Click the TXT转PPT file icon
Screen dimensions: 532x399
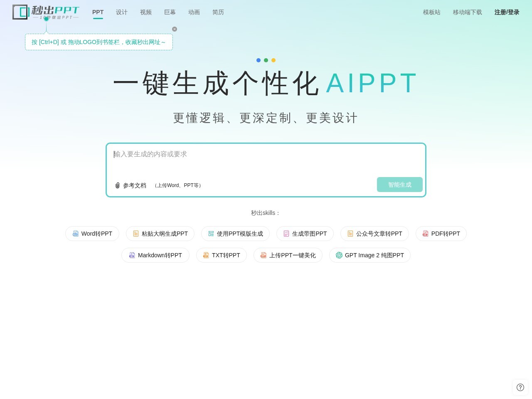click(x=206, y=255)
